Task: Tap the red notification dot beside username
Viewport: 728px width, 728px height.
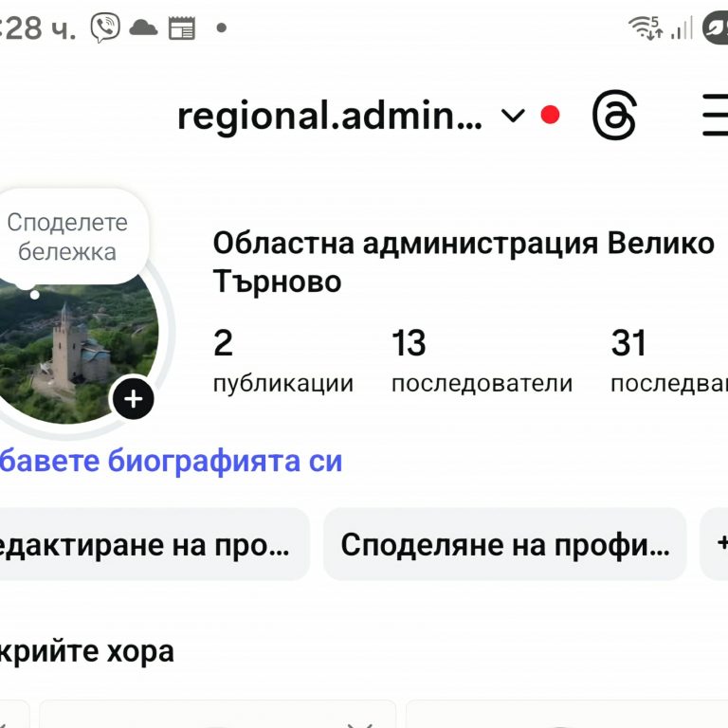Action: [550, 116]
